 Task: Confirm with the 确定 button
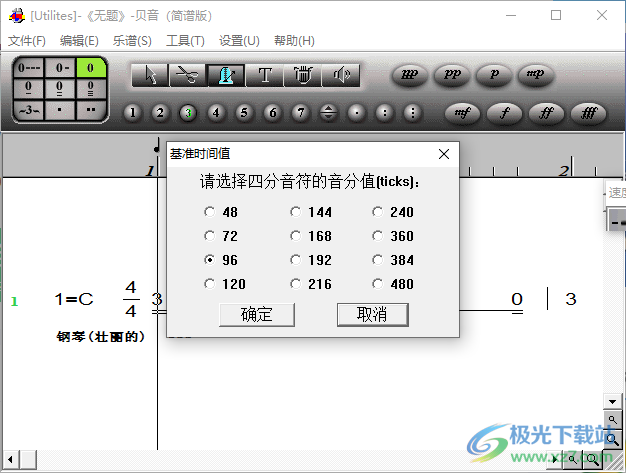pos(257,315)
